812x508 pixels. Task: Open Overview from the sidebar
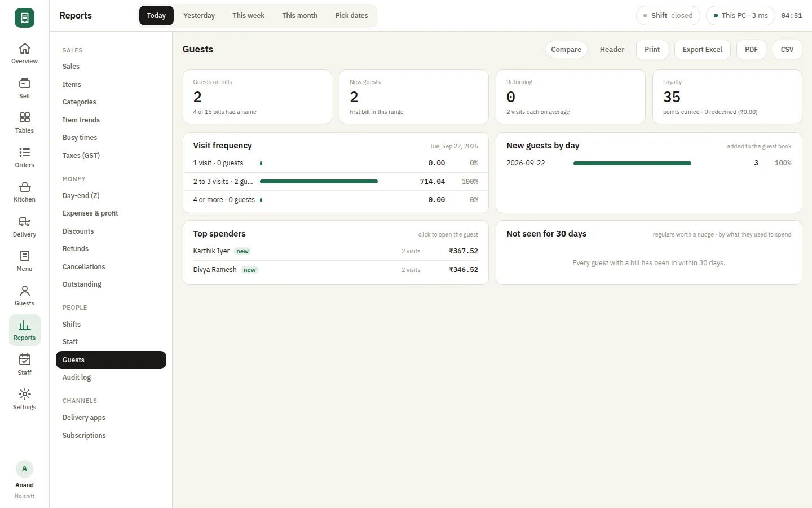tap(24, 54)
